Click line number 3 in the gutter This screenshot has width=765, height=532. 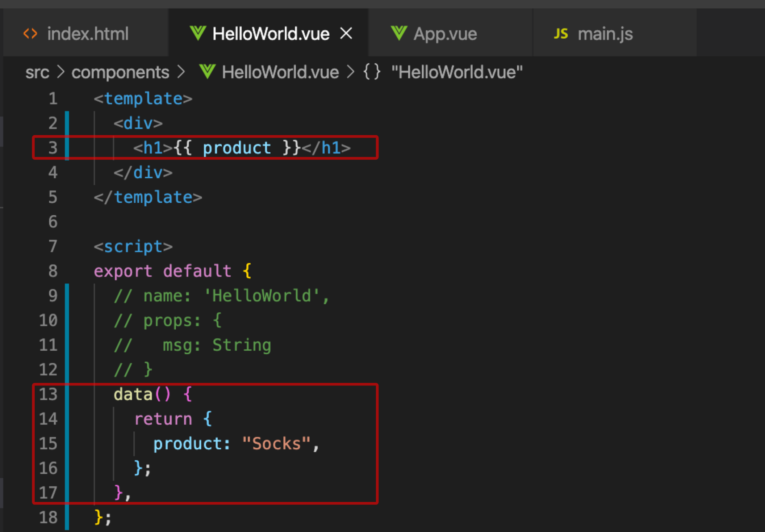coord(53,148)
